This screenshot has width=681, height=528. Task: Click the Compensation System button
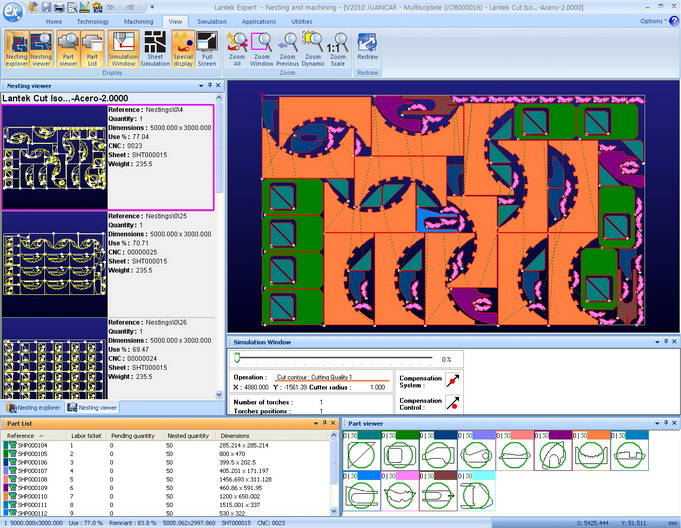pos(454,381)
